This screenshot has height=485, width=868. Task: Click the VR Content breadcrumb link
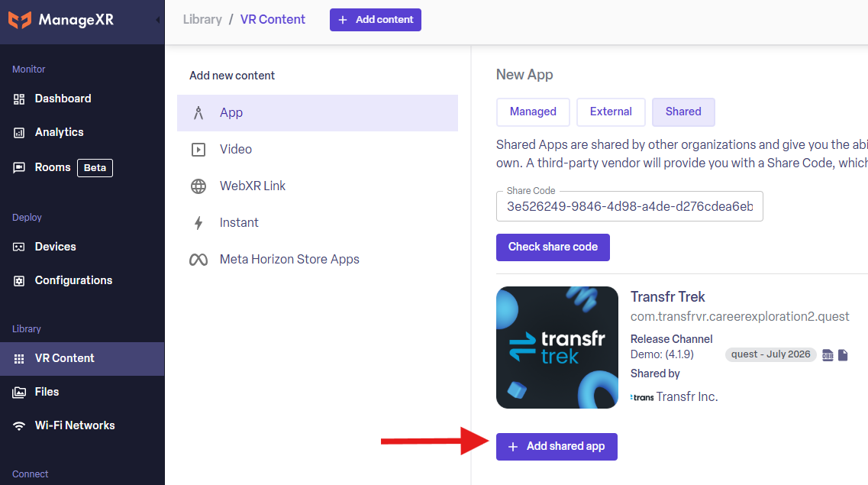[x=273, y=19]
